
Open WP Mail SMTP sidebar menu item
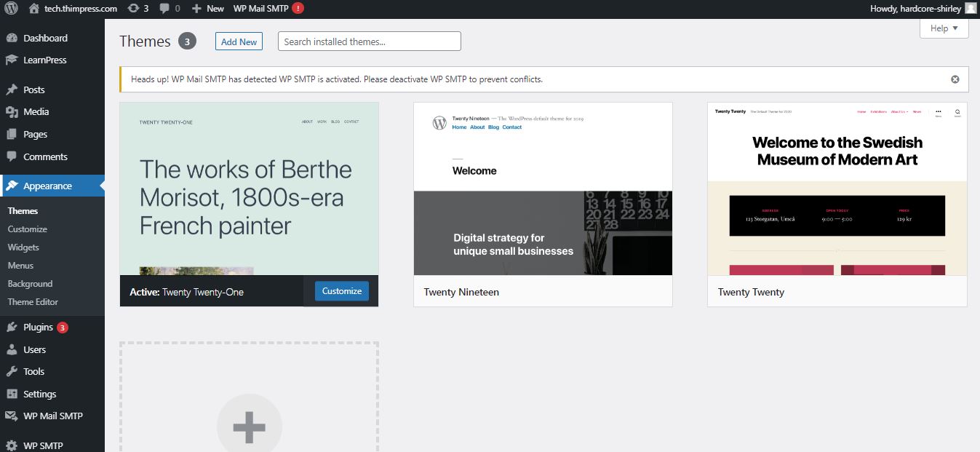(x=52, y=416)
